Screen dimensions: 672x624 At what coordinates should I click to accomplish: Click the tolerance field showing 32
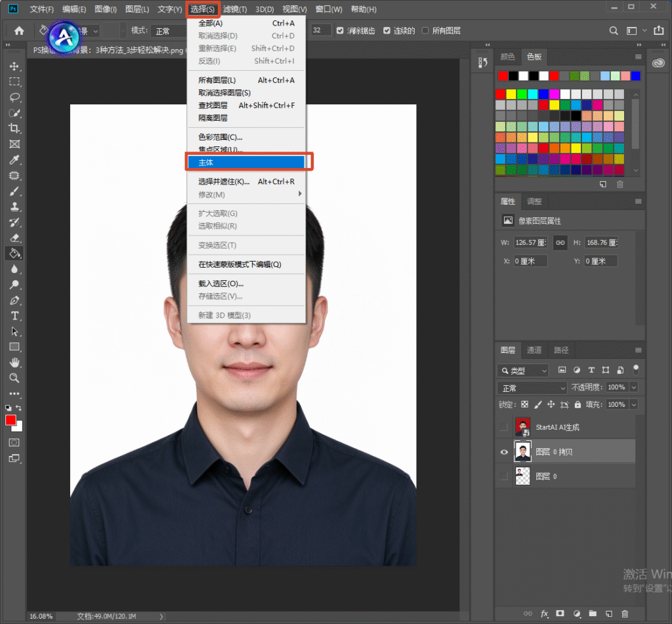[320, 30]
